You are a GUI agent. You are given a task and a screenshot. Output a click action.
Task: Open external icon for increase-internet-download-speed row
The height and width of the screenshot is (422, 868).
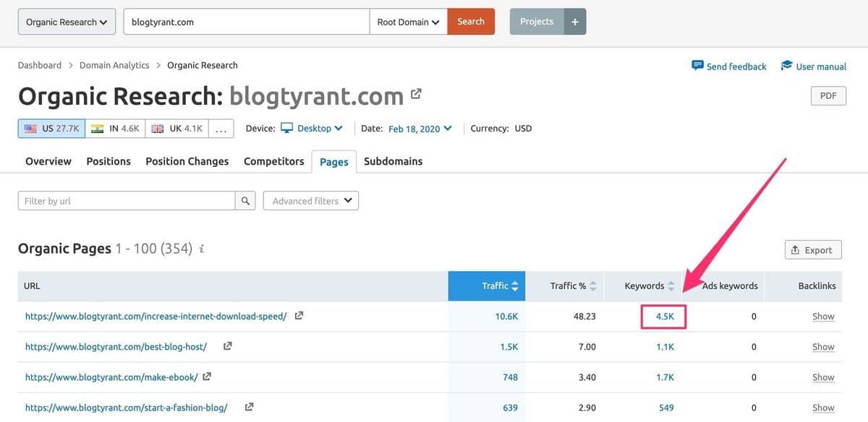(x=299, y=316)
